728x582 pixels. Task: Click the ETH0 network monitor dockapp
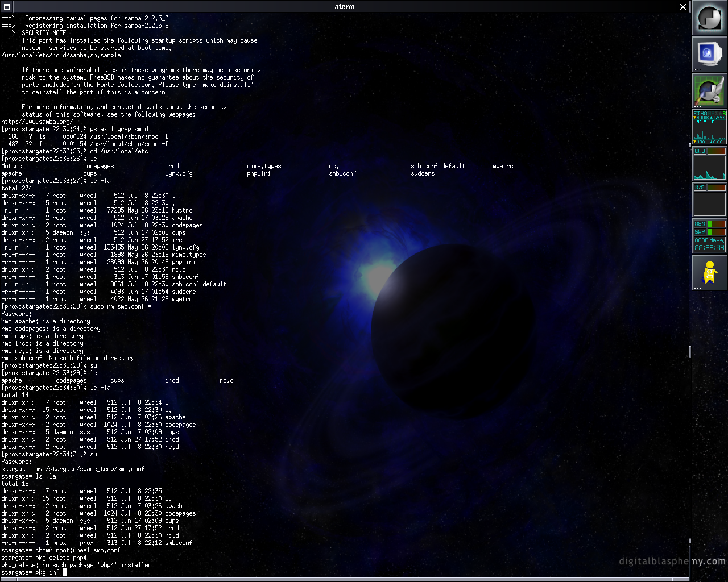point(709,127)
